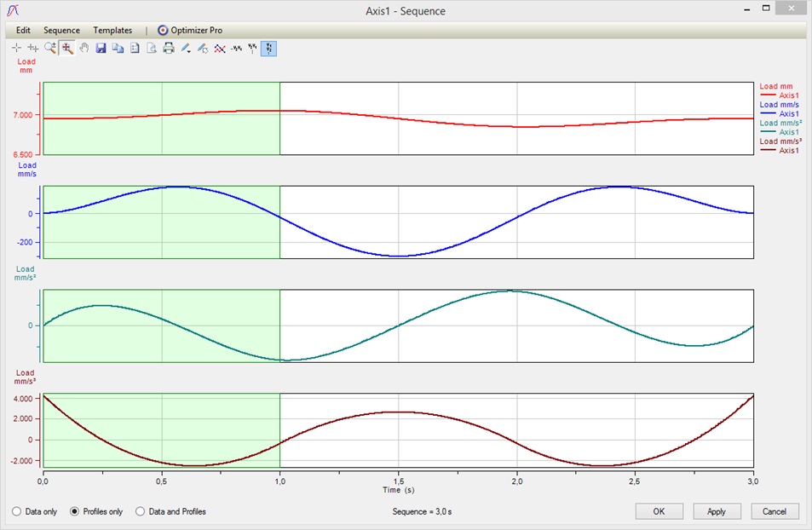Select the Profiles only radio button
Viewport: 812px width, 530px height.
(x=75, y=511)
